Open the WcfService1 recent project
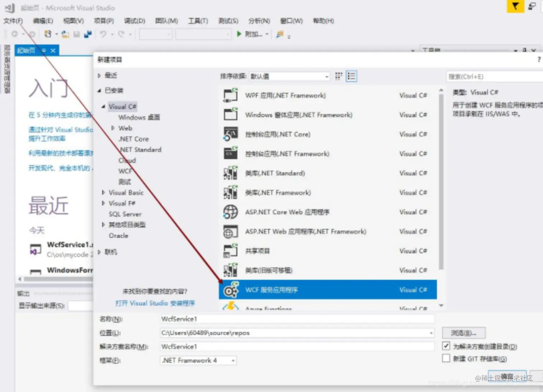The image size is (543, 392). (x=61, y=249)
